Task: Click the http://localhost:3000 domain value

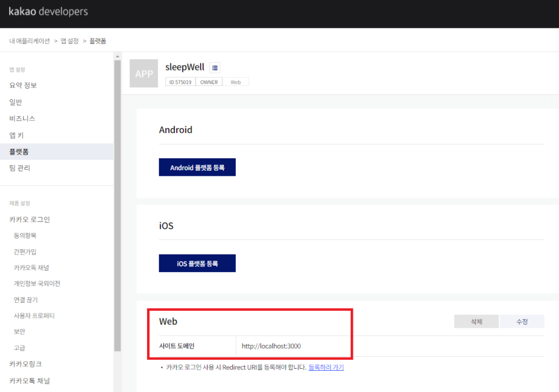Action: [271, 346]
